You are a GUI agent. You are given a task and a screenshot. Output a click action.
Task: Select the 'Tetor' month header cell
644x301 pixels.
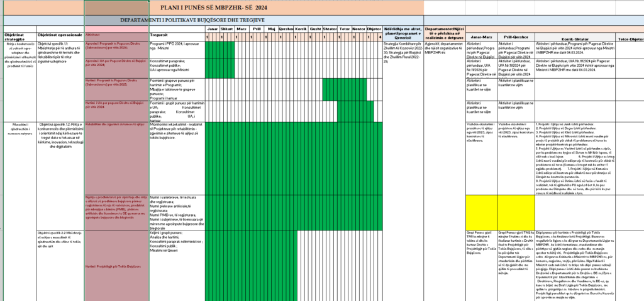345,30
